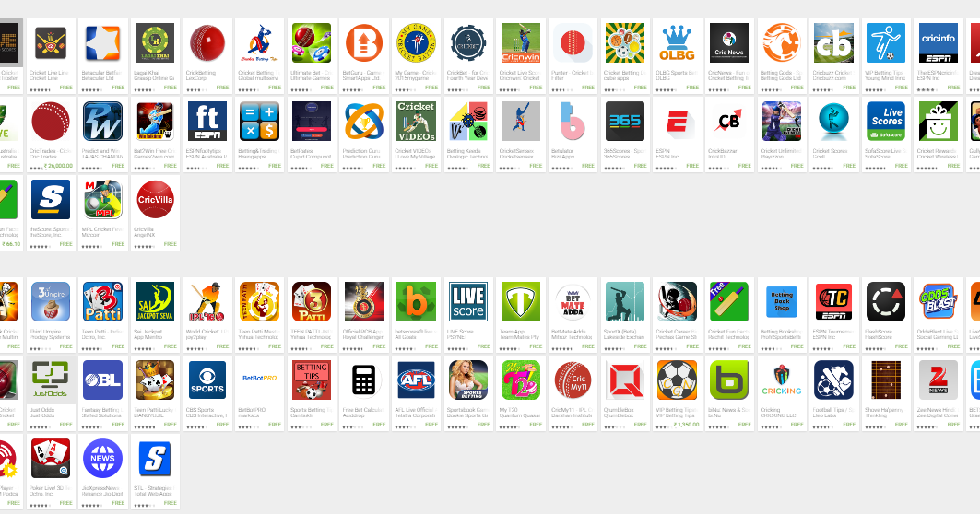Open the red CricVilla ball icon
The image size is (980, 514).
(155, 199)
